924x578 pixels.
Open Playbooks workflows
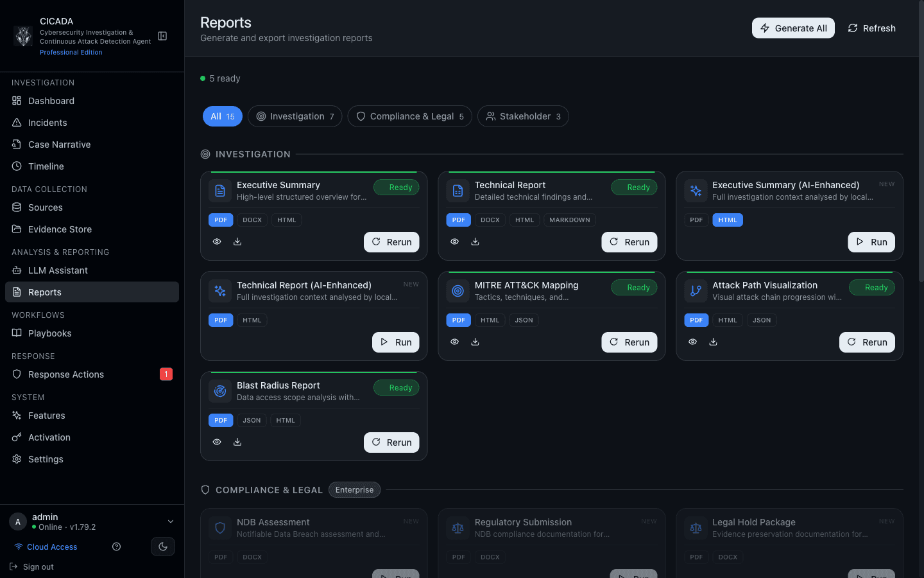[92, 333]
